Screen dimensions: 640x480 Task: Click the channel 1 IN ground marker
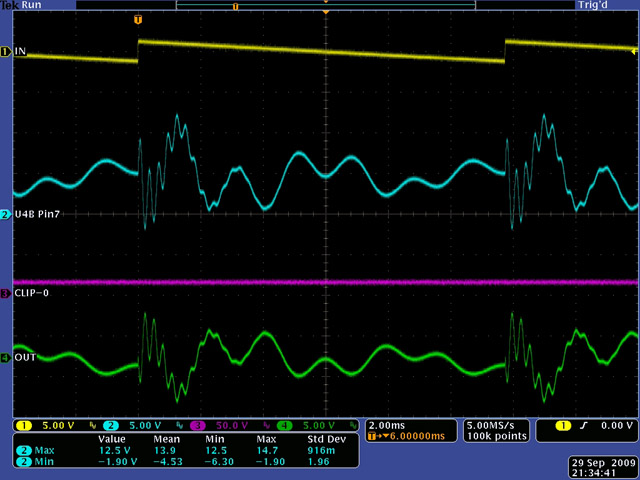point(6,51)
